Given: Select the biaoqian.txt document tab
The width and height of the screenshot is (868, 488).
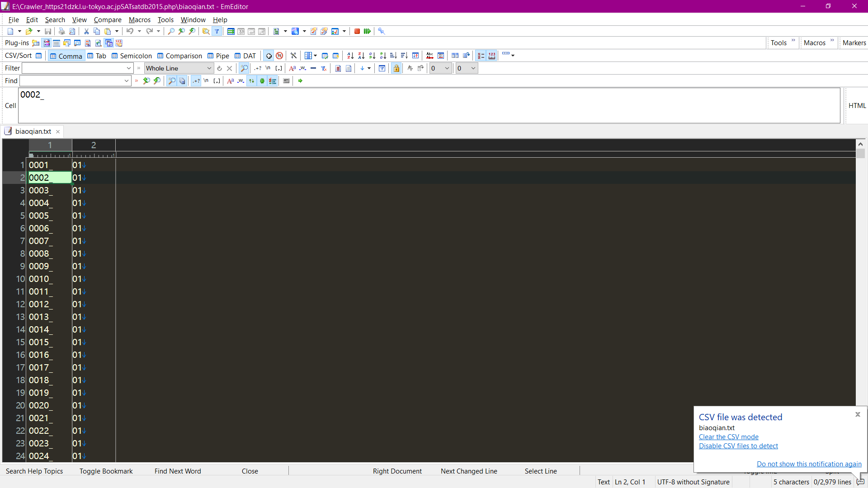Looking at the screenshot, I should (33, 131).
